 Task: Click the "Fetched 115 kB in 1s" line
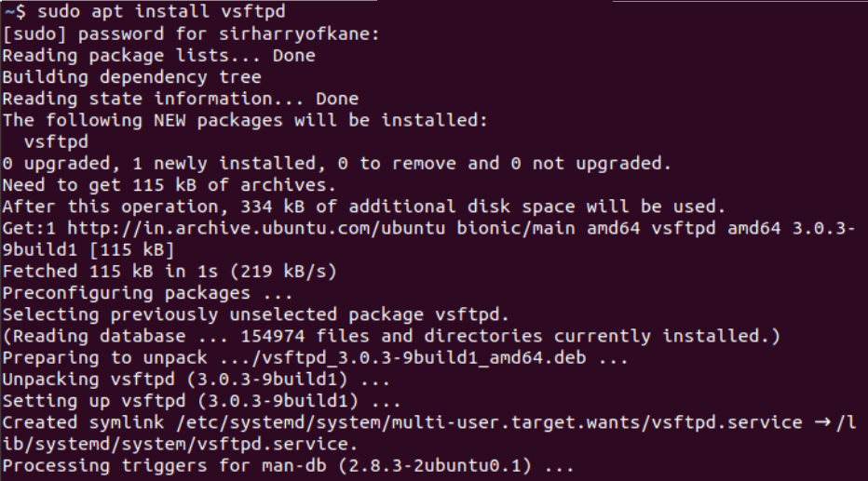pyautogui.click(x=169, y=272)
